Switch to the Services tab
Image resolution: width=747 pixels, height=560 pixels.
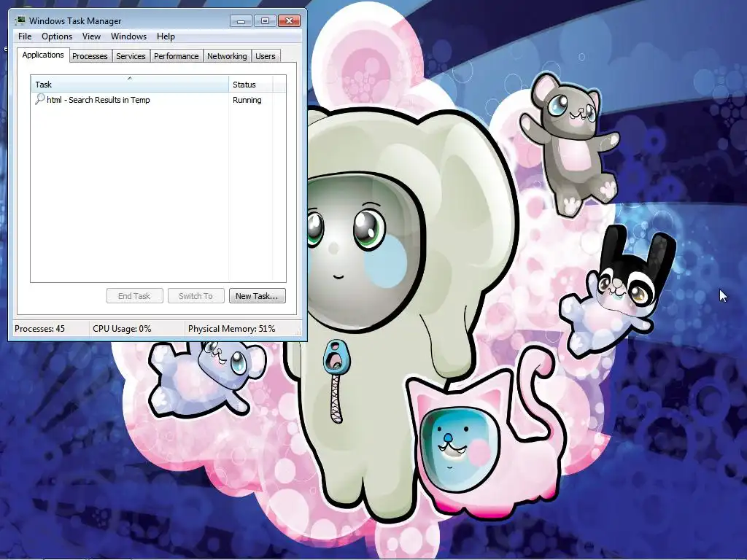coord(131,56)
